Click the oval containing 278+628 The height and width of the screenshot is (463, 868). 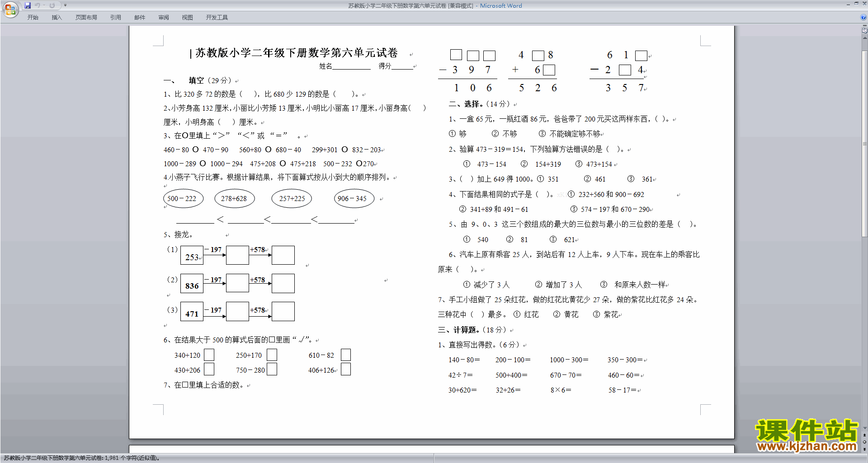click(234, 199)
